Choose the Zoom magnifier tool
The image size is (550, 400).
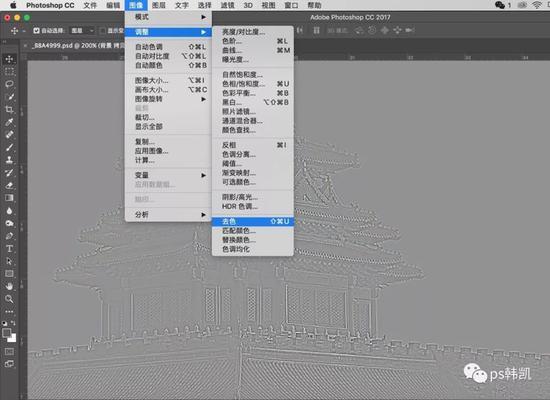coord(9,299)
